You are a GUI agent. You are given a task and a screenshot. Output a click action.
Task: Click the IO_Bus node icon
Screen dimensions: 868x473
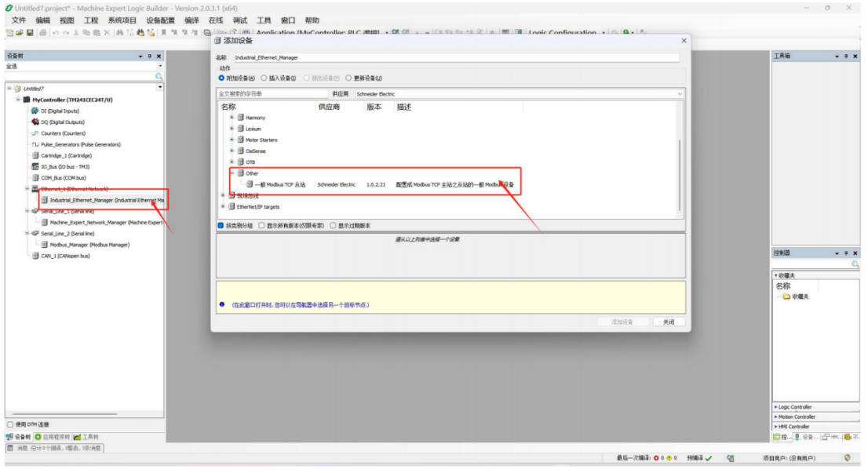click(35, 166)
